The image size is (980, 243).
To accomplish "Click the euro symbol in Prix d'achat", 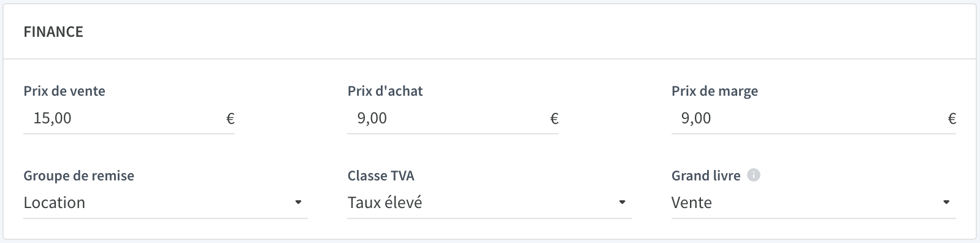I will pos(554,118).
